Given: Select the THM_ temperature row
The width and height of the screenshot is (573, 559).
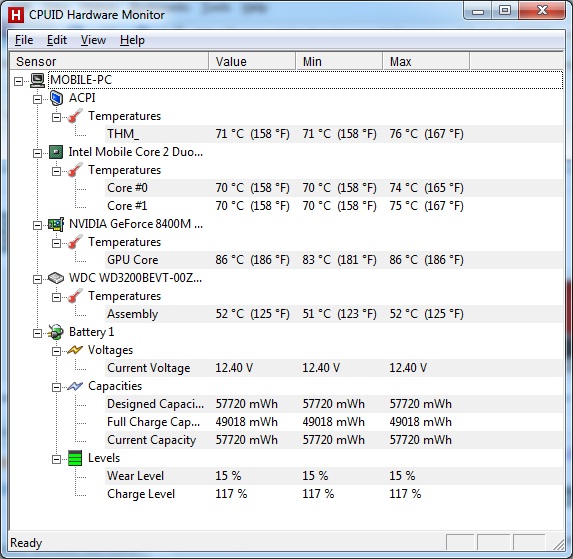Looking at the screenshot, I should point(334,134).
